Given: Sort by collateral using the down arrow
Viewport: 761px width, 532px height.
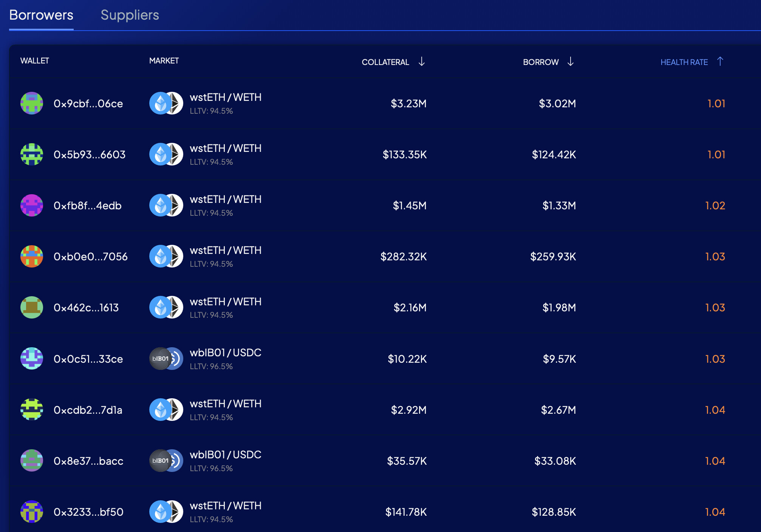Looking at the screenshot, I should pyautogui.click(x=422, y=62).
